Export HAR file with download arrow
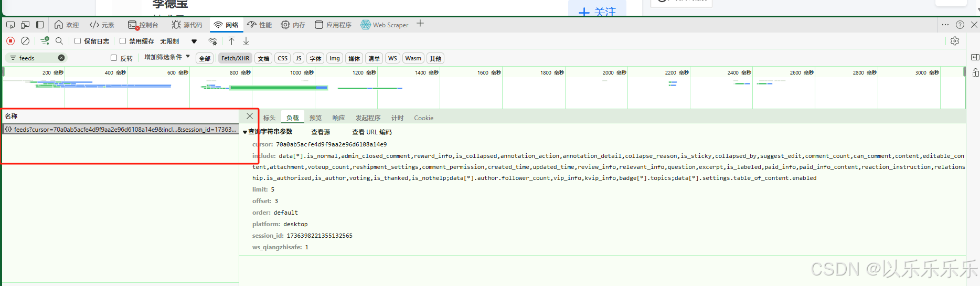This screenshot has width=980, height=286. 246,41
